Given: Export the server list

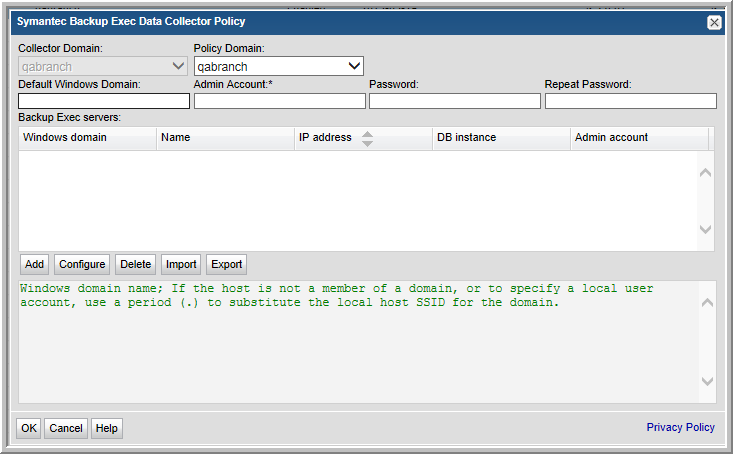Looking at the screenshot, I should point(226,264).
